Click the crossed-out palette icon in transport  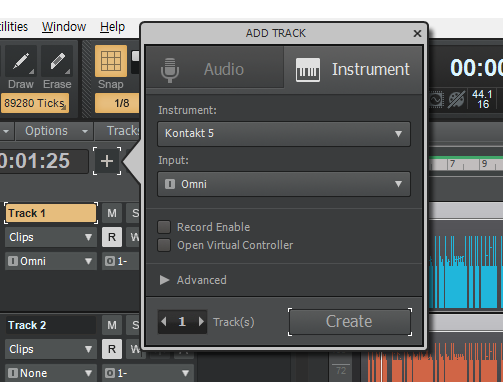pyautogui.click(x=456, y=99)
